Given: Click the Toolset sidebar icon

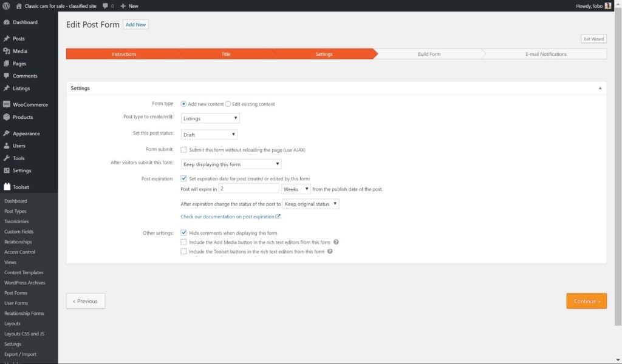Looking at the screenshot, I should pyautogui.click(x=7, y=187).
